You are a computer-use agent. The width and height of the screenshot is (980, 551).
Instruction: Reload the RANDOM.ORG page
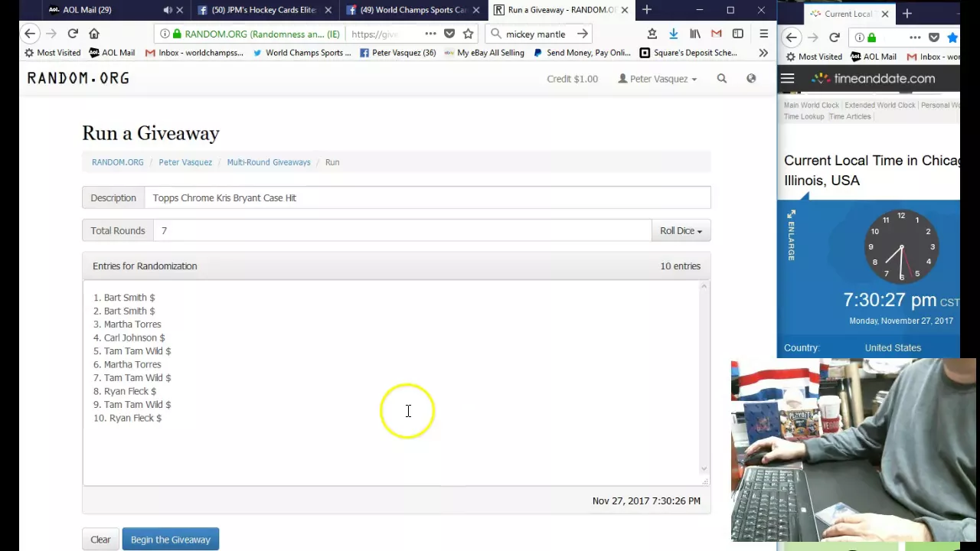[73, 34]
